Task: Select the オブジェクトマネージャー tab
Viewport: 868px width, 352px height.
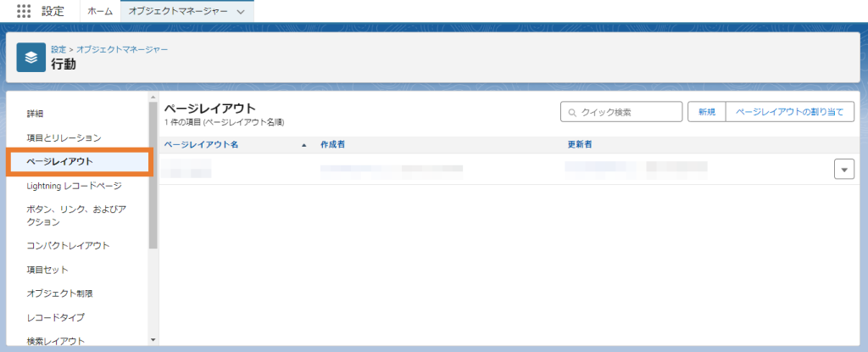Action: 176,12
